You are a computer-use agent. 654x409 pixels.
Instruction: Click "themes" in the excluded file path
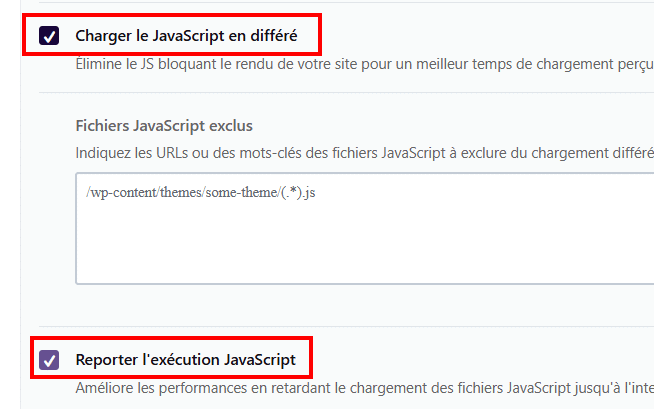[x=178, y=192]
